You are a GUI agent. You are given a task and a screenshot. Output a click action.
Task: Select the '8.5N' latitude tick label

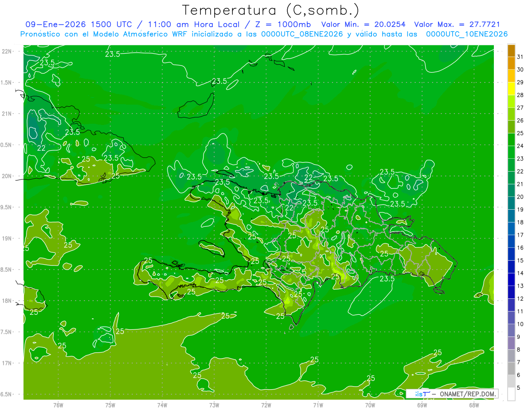click(7, 270)
